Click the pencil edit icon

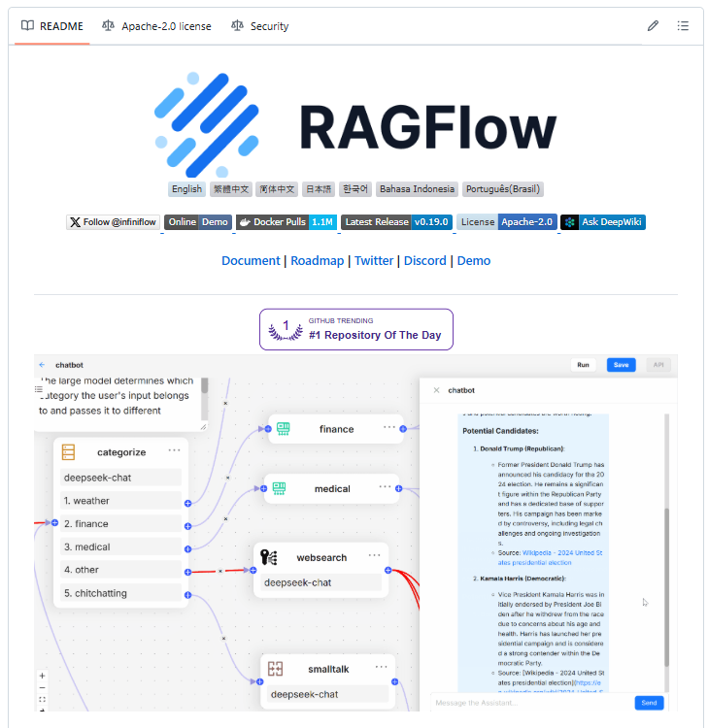point(653,26)
